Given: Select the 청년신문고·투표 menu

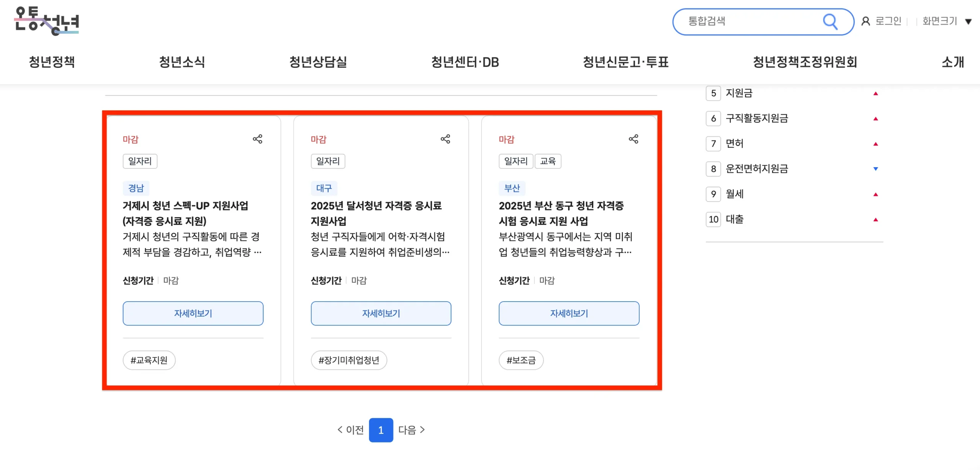Looking at the screenshot, I should point(626,62).
